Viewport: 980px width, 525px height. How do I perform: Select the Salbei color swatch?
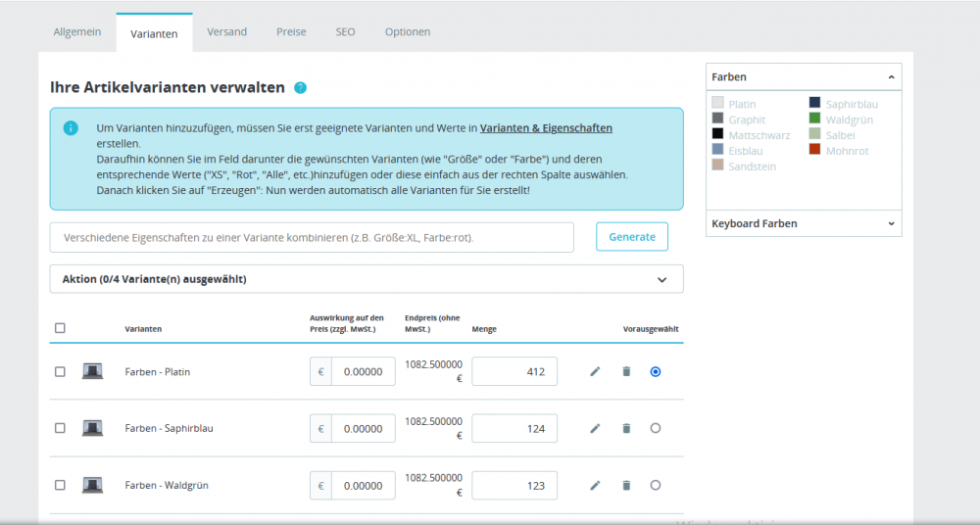[815, 134]
